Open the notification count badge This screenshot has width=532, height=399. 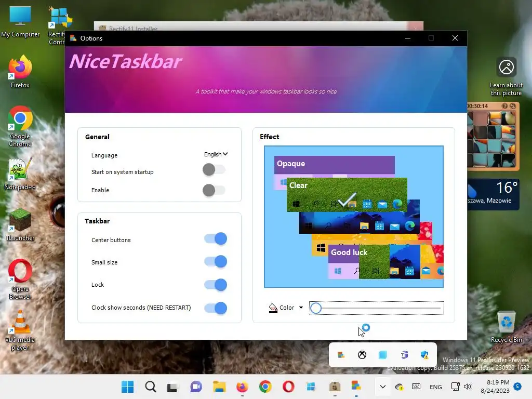[517, 386]
